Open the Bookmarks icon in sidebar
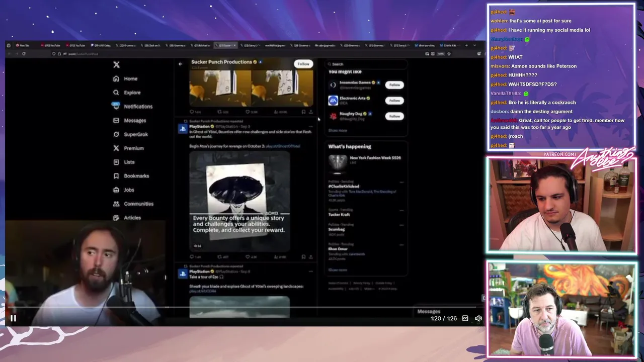644x362 pixels. (116, 176)
